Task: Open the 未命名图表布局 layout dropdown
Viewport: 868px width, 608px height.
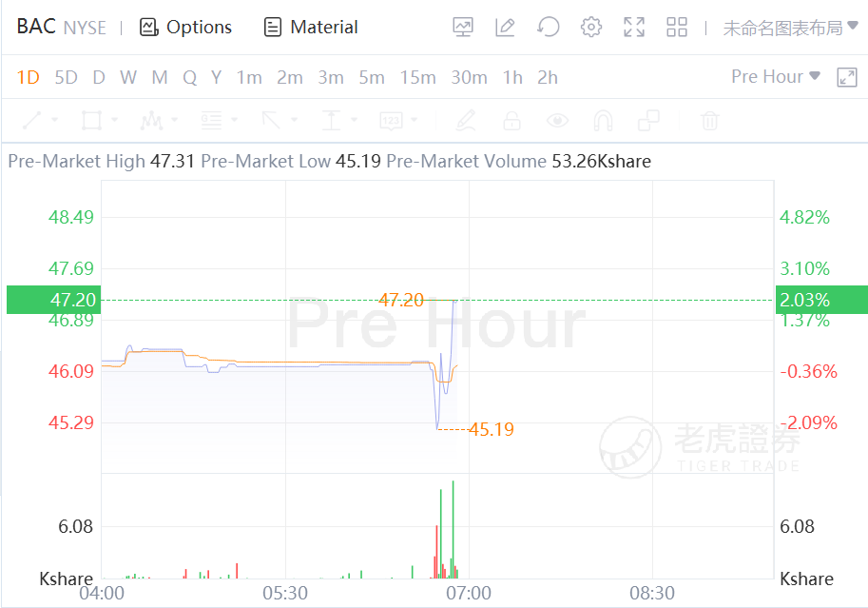Action: click(789, 28)
